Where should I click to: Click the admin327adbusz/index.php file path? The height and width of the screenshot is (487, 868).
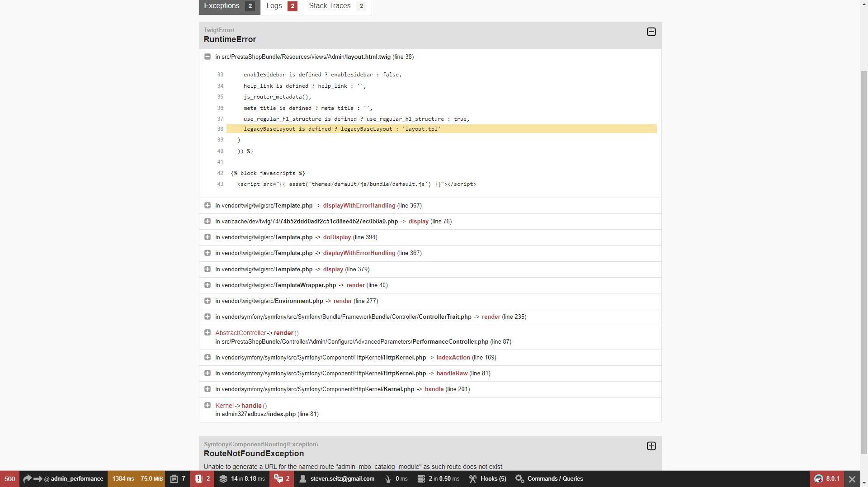(259, 414)
